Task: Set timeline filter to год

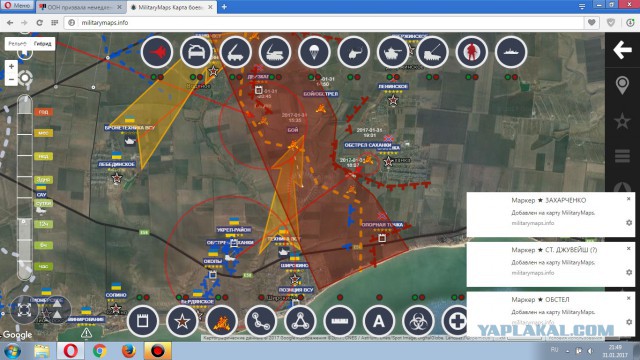Action: [x=43, y=112]
